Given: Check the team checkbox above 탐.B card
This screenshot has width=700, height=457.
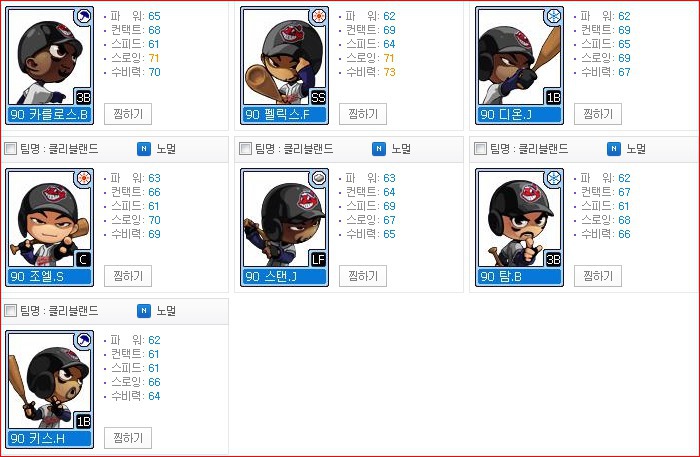Looking at the screenshot, I should tap(480, 148).
